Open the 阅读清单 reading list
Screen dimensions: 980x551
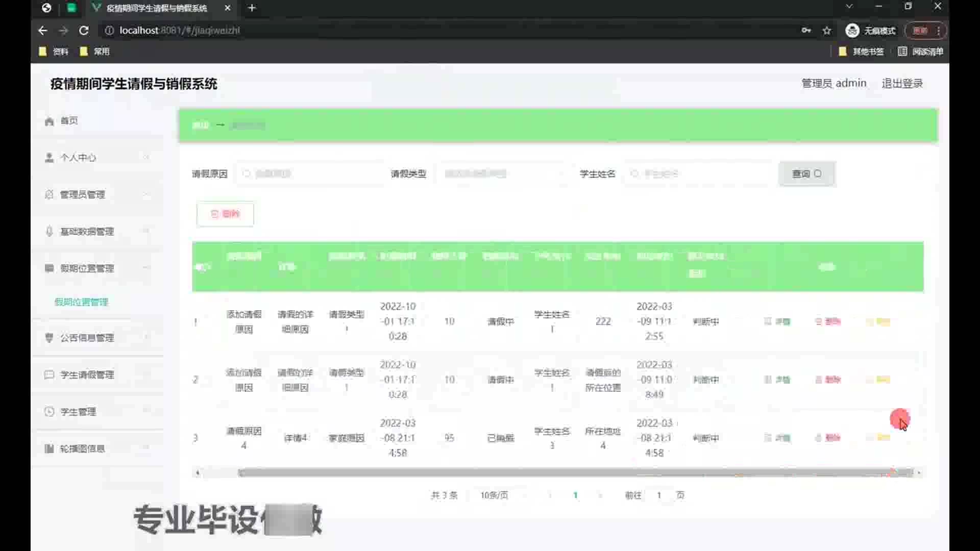[921, 52]
